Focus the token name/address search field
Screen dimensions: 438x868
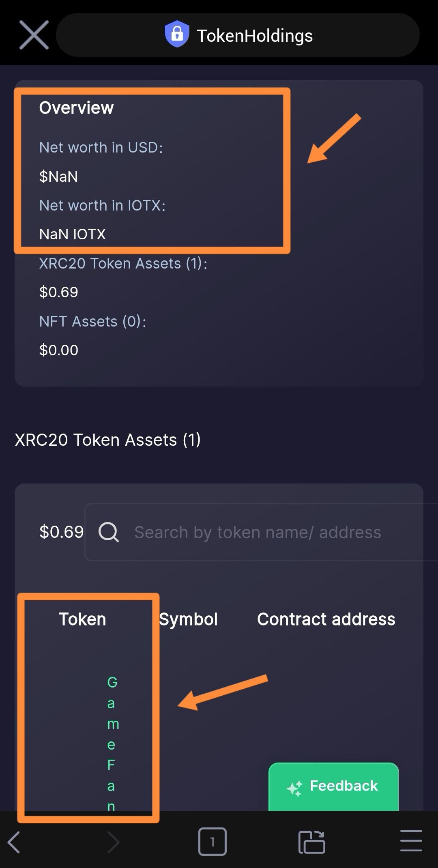pyautogui.click(x=262, y=532)
